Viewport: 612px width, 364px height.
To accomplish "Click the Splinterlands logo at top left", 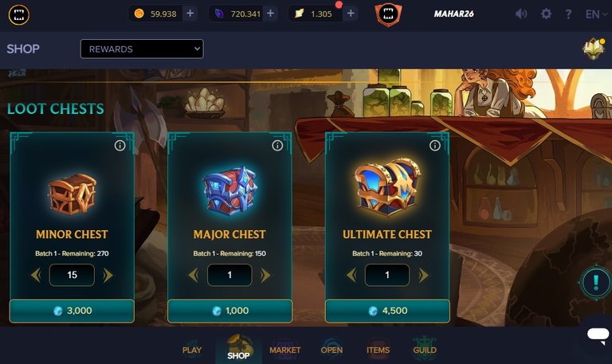I will point(19,15).
